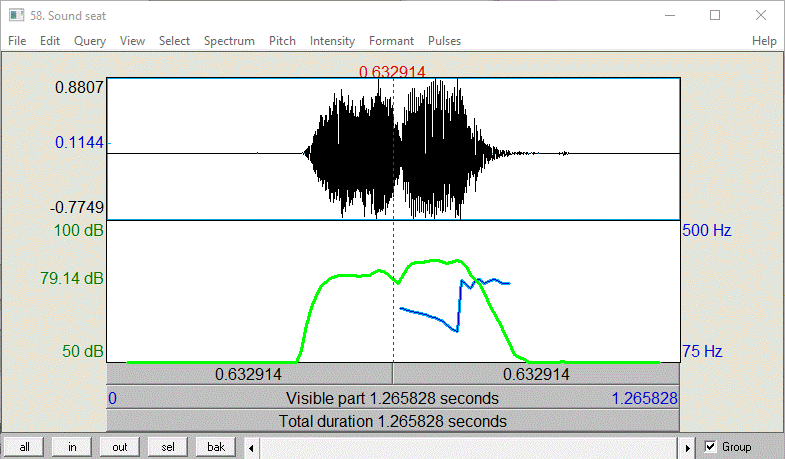Click the scrollbar right arrow
The image size is (785, 459).
[687, 448]
